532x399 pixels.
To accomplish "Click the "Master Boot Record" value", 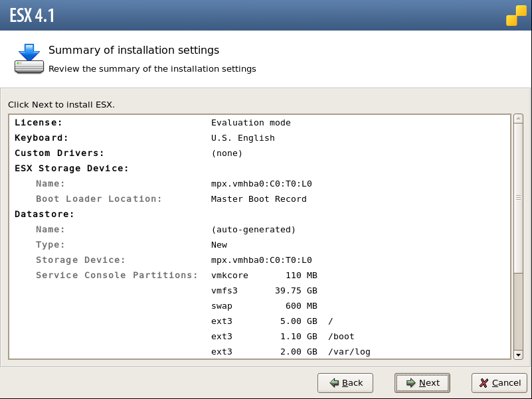I will click(258, 199).
